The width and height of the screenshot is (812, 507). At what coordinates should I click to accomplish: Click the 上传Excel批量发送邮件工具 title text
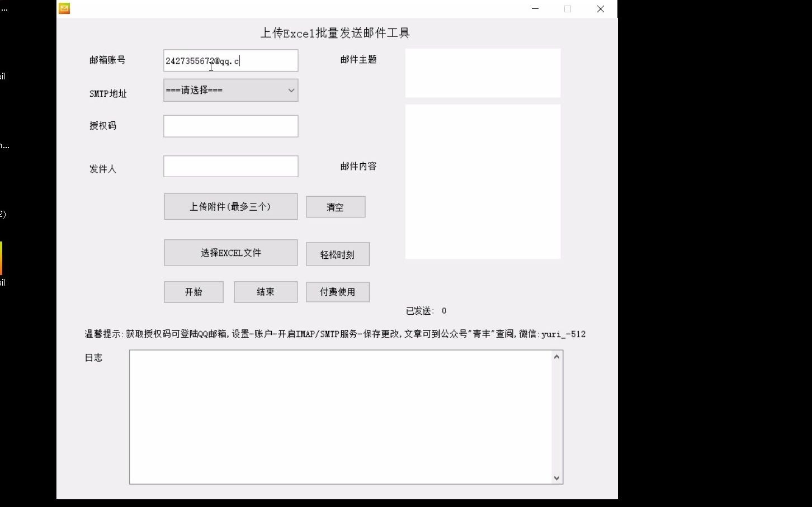[x=335, y=33]
